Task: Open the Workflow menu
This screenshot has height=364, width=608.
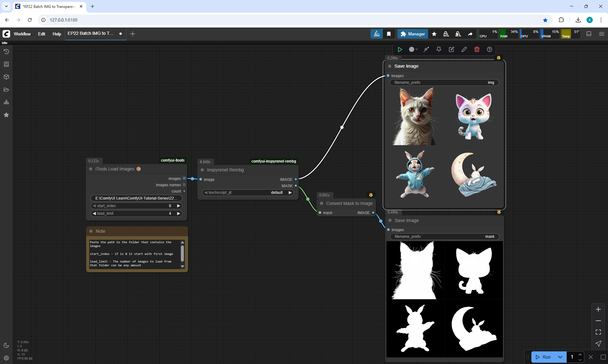Action: pos(22,34)
